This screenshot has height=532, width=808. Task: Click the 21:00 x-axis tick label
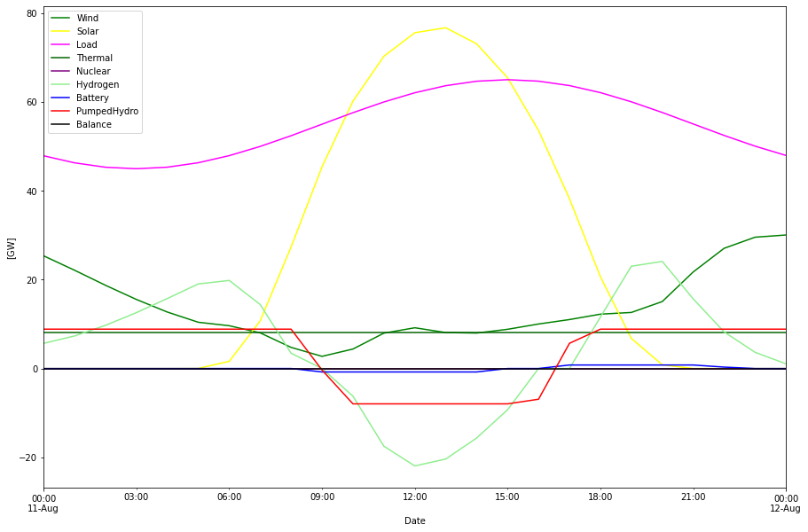click(x=693, y=497)
